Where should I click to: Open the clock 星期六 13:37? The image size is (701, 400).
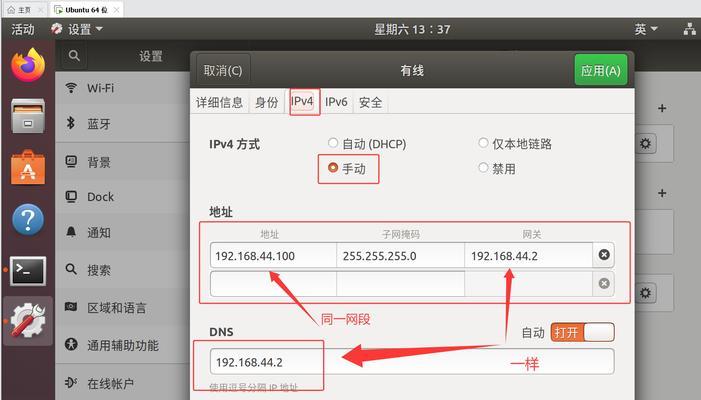pyautogui.click(x=412, y=29)
